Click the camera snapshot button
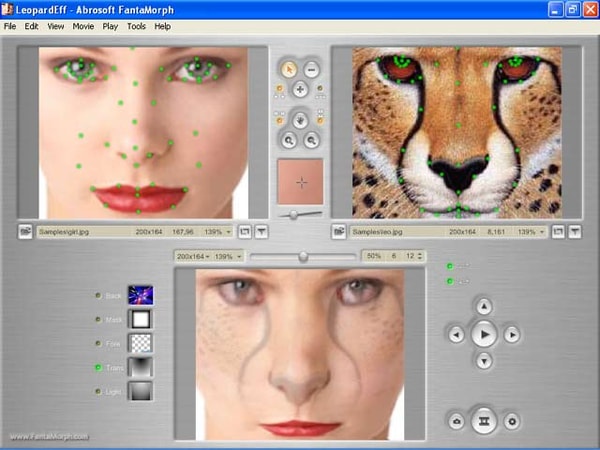 point(457,421)
